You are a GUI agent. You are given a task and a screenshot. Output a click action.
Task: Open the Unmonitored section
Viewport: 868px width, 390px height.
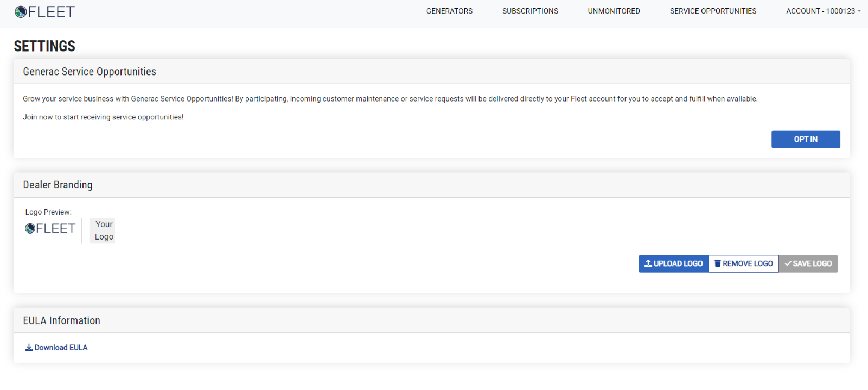coord(614,11)
